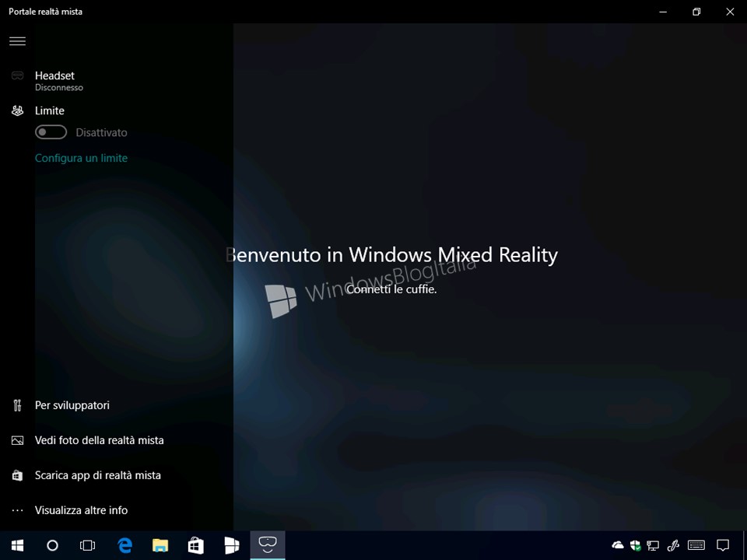This screenshot has width=747, height=560.
Task: Open Cortana circle on taskbar
Action: coord(52,546)
